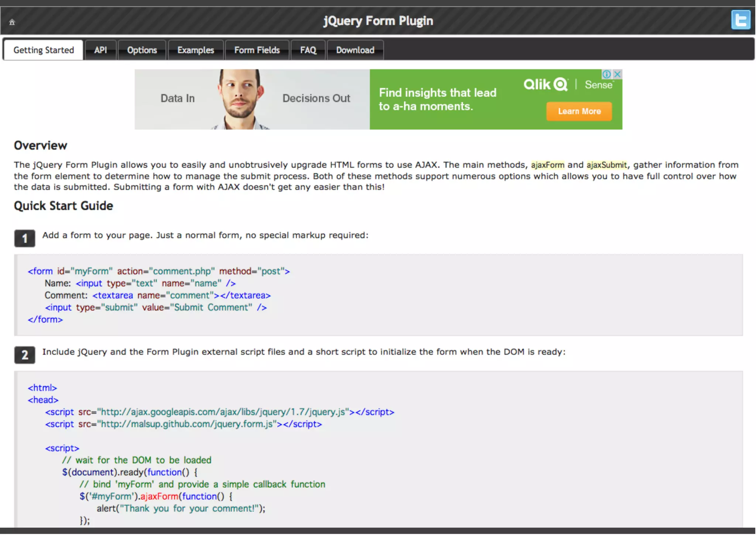756x535 pixels.
Task: Click the red ajaxForm call in code
Action: [x=159, y=497]
